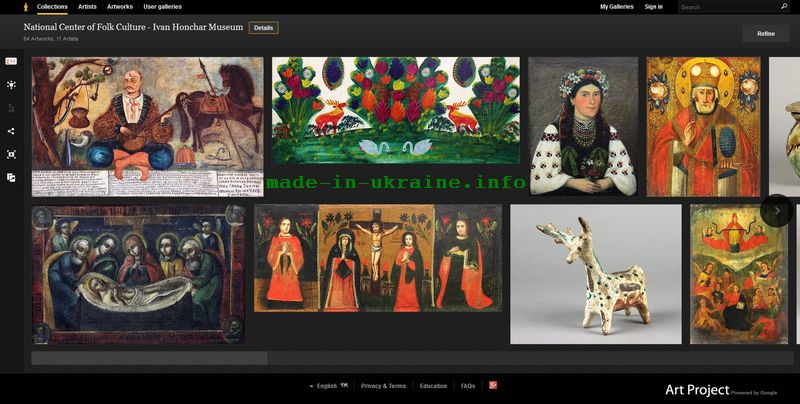Open the Entombment of Christ painting
This screenshot has width=800, height=404.
(139, 274)
